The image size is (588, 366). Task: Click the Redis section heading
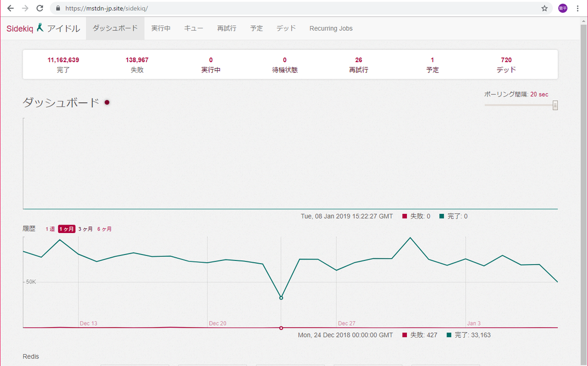(x=31, y=356)
